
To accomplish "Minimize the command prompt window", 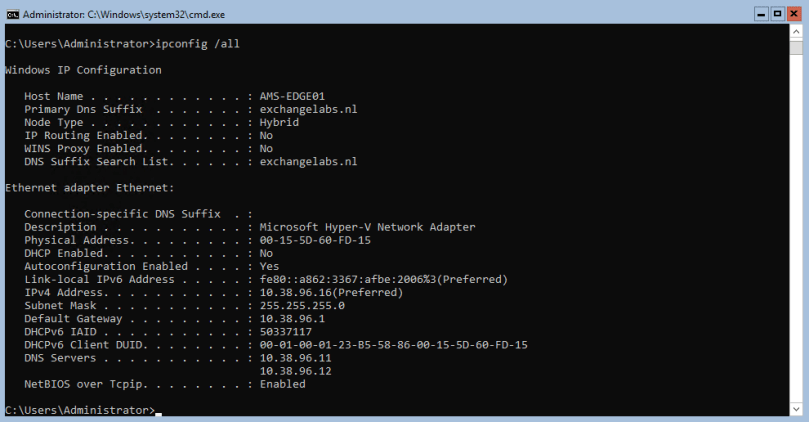I will [x=760, y=15].
